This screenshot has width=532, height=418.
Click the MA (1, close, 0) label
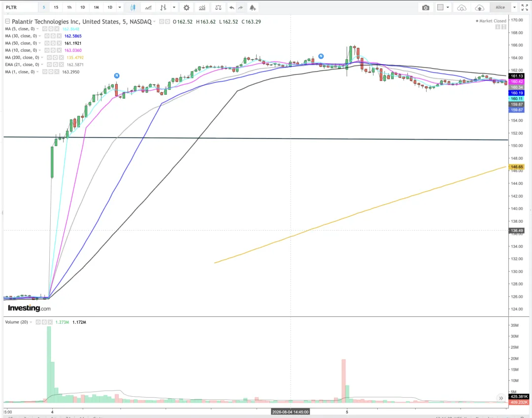[x=20, y=72]
